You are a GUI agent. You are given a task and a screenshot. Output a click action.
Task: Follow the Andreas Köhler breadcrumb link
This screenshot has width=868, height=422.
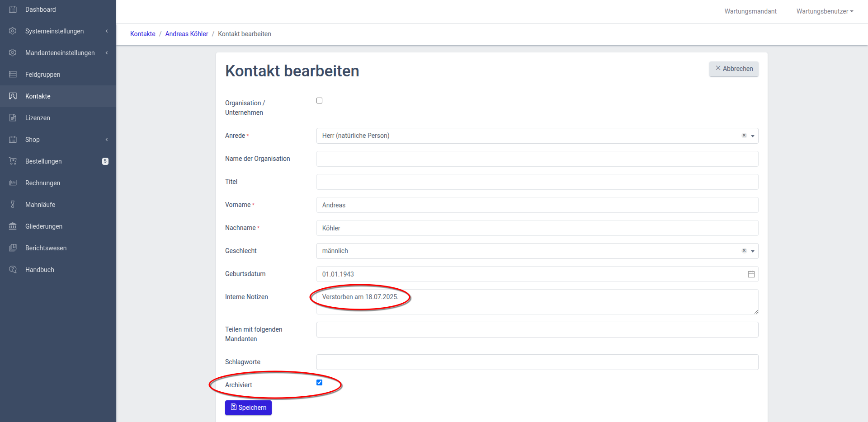click(186, 34)
